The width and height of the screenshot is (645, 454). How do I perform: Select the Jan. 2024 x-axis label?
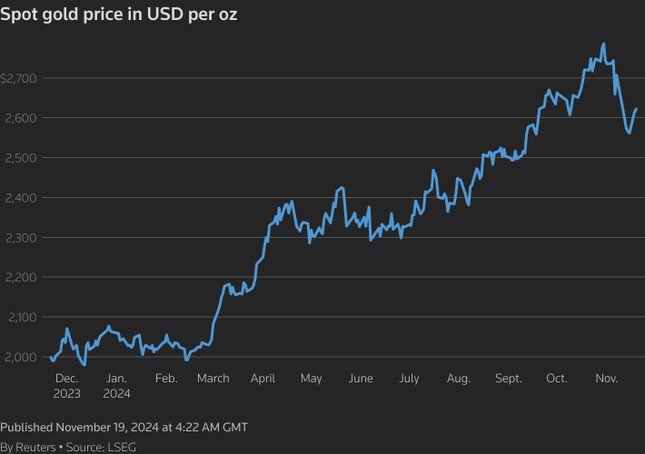(117, 386)
